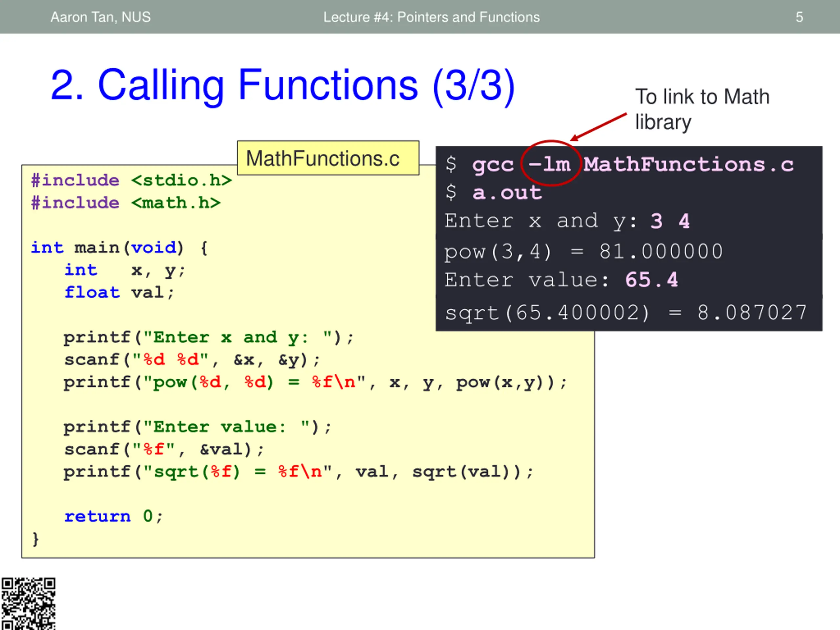Click the sqrt output 8.087027 in terminal
The width and height of the screenshot is (840, 630).
point(752,312)
